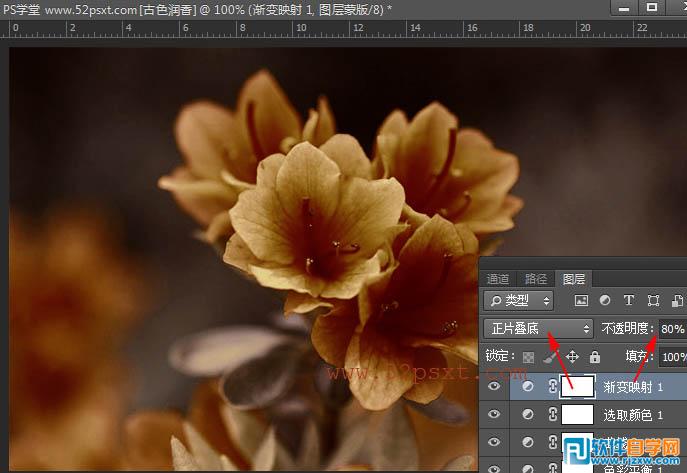Select the 图层 panel tab
687x473 pixels.
coord(573,278)
